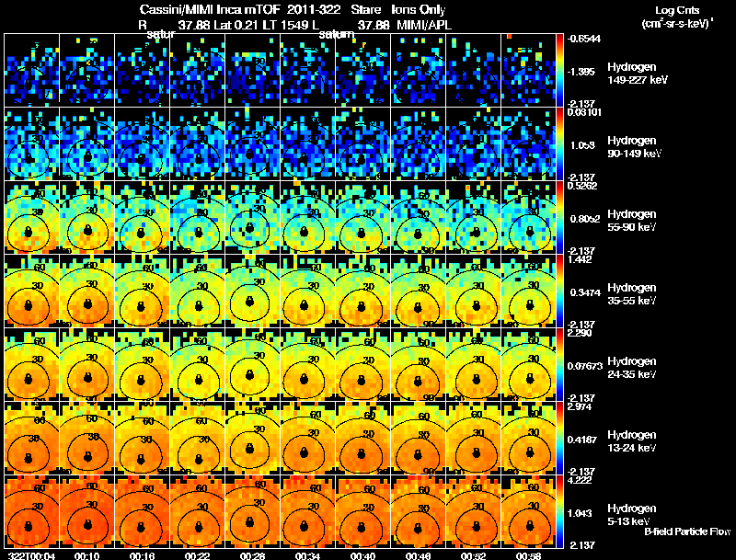
Task: Click the 0.3474 color scale value
Action: pyautogui.click(x=585, y=292)
